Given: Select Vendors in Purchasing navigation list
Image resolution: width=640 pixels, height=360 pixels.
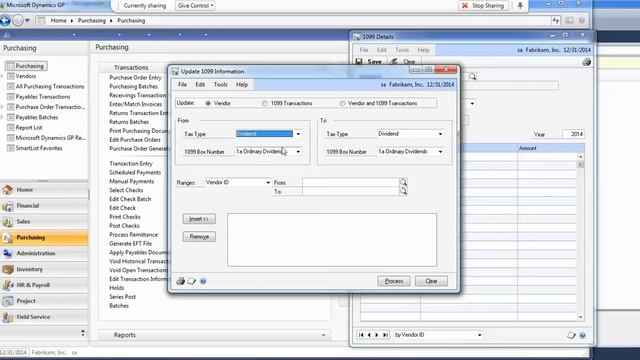Looking at the screenshot, I should (x=26, y=76).
